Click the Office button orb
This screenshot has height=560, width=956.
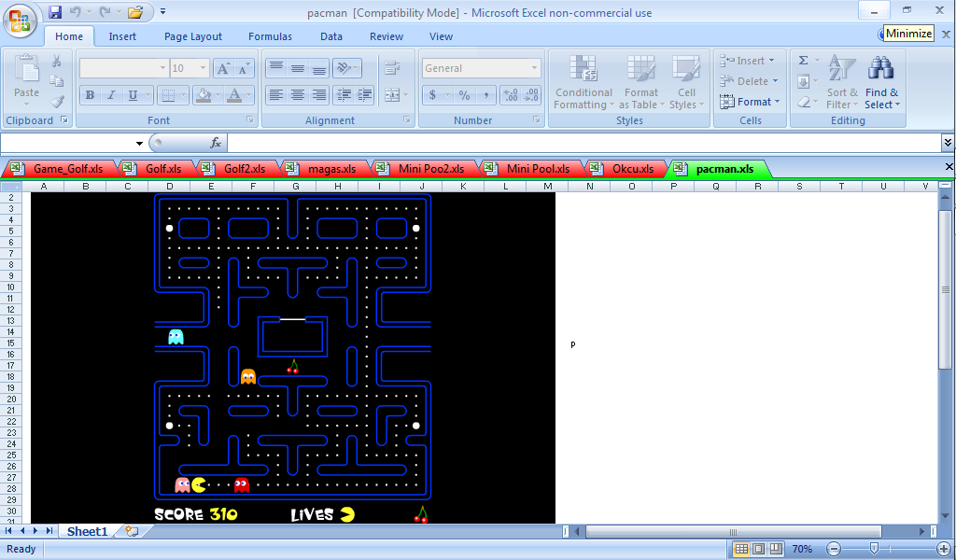click(x=21, y=21)
